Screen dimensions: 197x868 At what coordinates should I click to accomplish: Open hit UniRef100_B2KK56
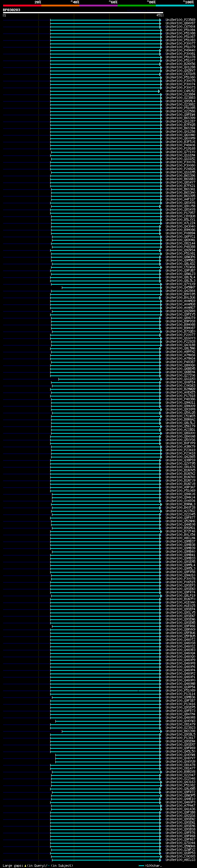pyautogui.click(x=180, y=64)
